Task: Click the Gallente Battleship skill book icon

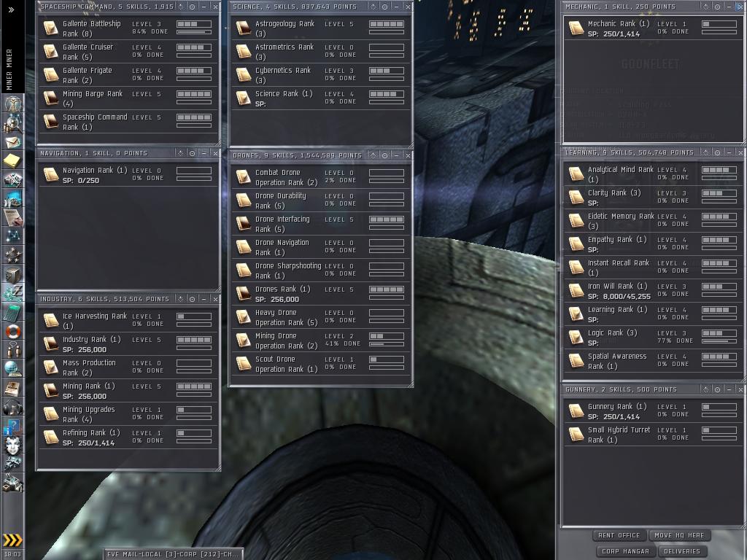Action: click(x=50, y=28)
